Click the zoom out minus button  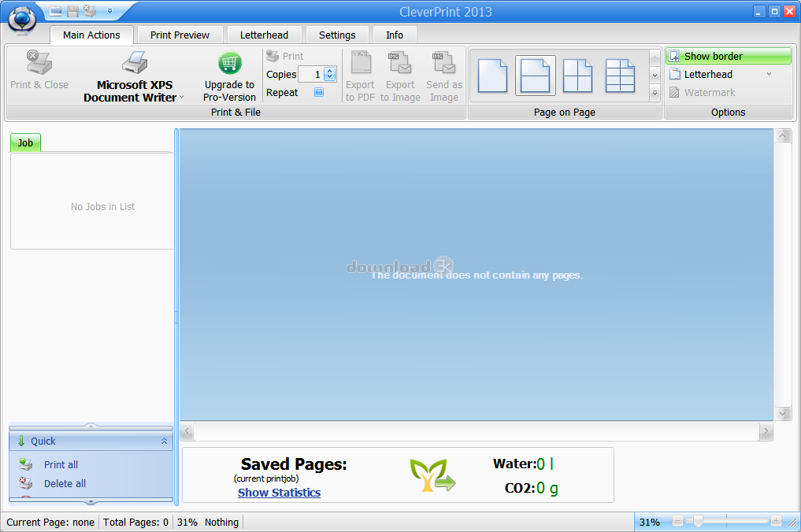678,521
